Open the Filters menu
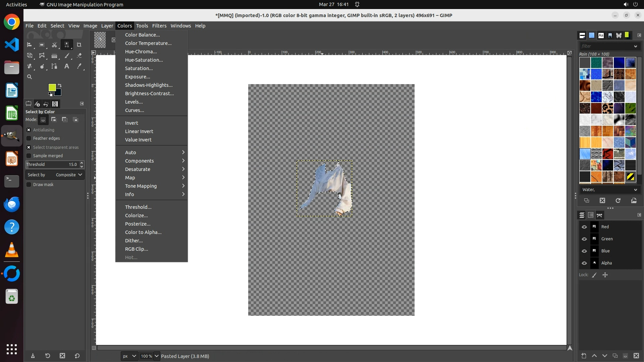The height and width of the screenshot is (362, 644). tap(159, 26)
